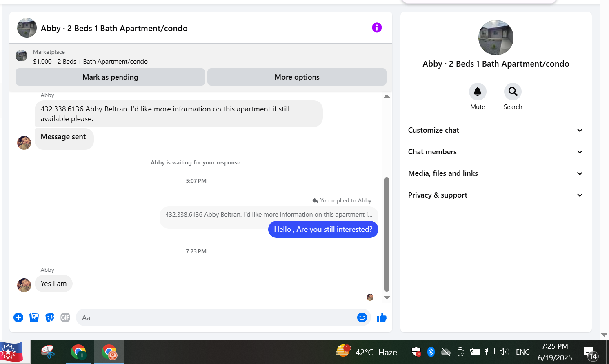Screen dimensions: 609x364
Task: Click the Meet Now camera tray icon
Action: (460, 352)
